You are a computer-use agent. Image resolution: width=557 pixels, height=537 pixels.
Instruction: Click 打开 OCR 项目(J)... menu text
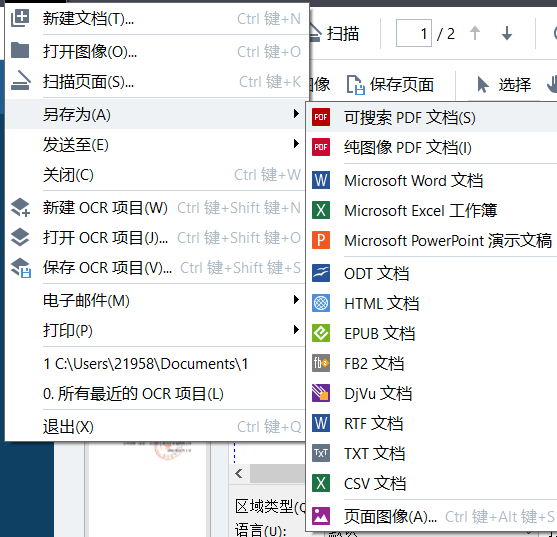[x=106, y=237]
